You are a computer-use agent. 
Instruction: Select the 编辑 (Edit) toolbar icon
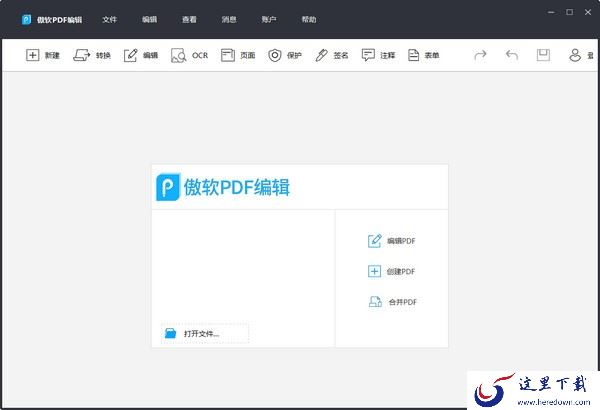tap(130, 55)
